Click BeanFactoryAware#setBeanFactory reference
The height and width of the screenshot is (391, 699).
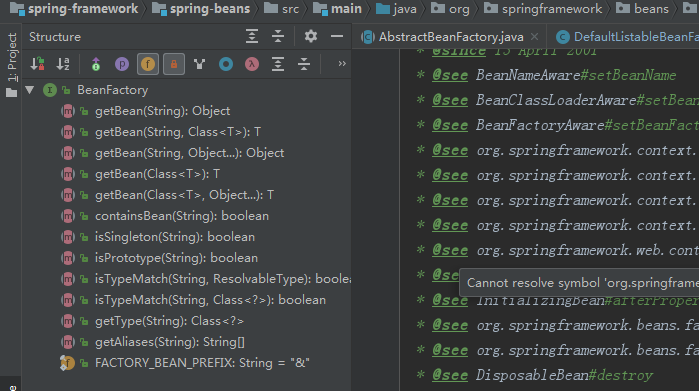(x=587, y=125)
